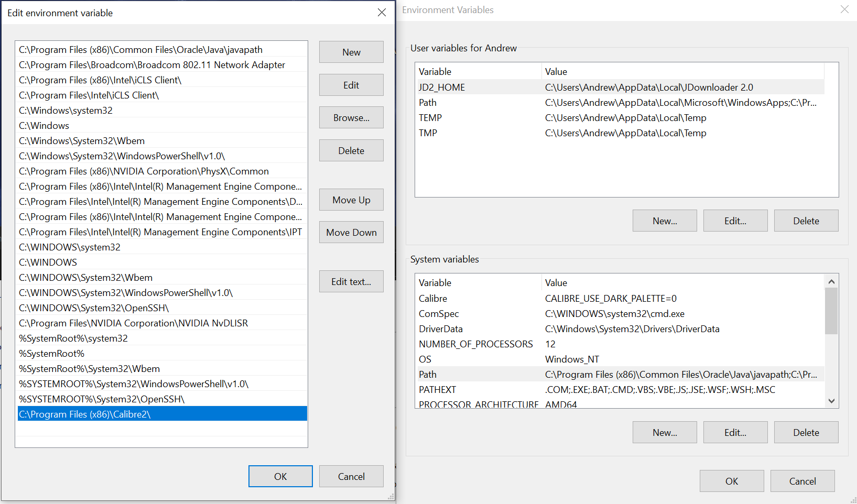Select DriverData system variable row
The height and width of the screenshot is (504, 857).
pos(620,328)
